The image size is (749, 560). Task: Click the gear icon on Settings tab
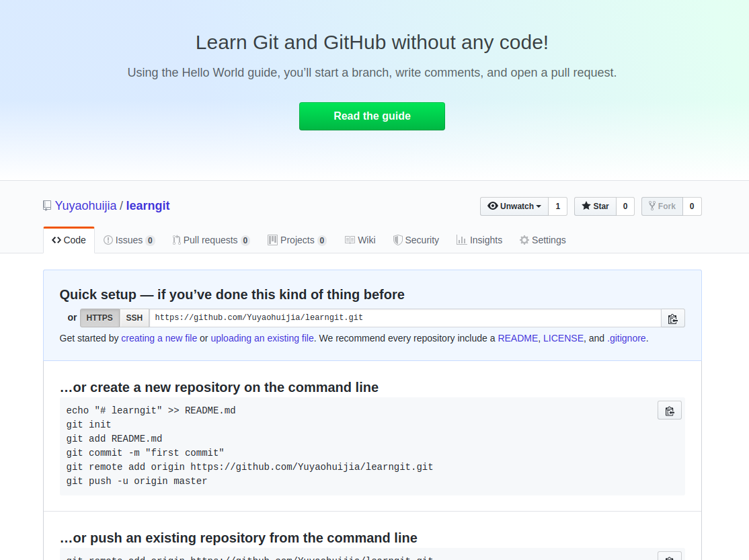pos(524,241)
